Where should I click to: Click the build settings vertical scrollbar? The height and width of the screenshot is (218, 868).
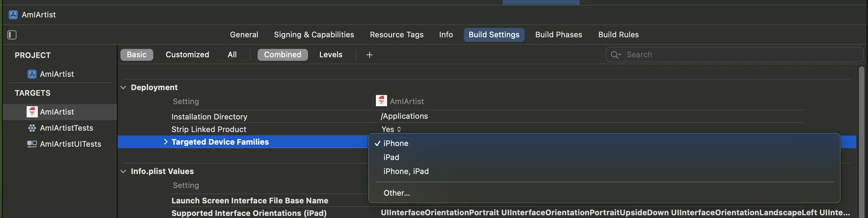point(861,140)
